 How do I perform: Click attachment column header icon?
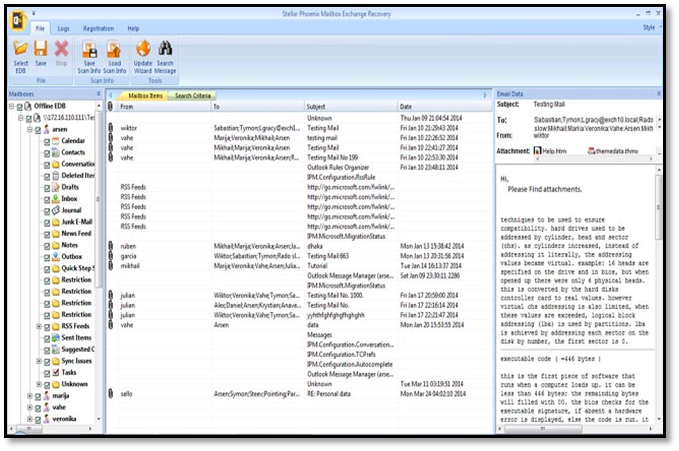click(x=110, y=106)
